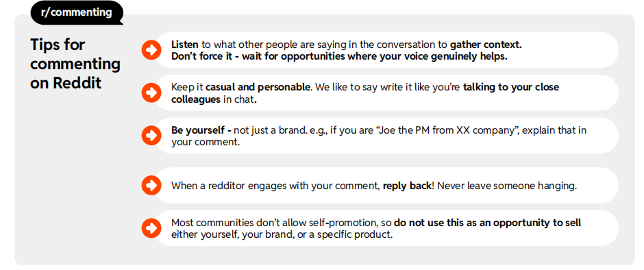
Task: Click the bold 'reply back' text
Action: click(x=407, y=186)
